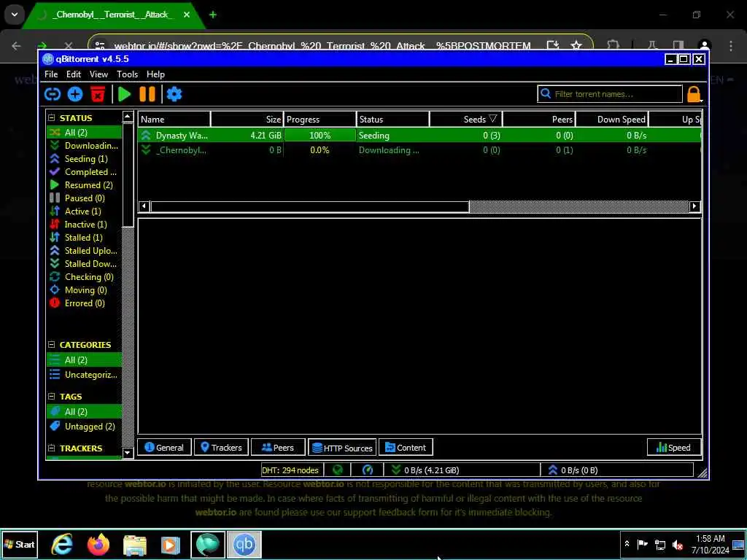Click the Add Torrent Link toolbar icon

53,94
